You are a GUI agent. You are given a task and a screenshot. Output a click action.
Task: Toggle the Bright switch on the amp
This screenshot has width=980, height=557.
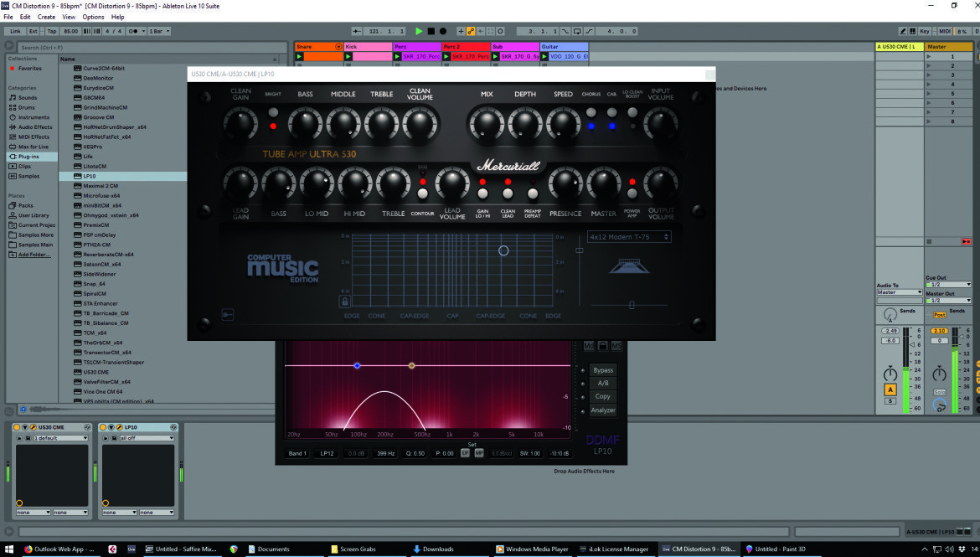(273, 113)
